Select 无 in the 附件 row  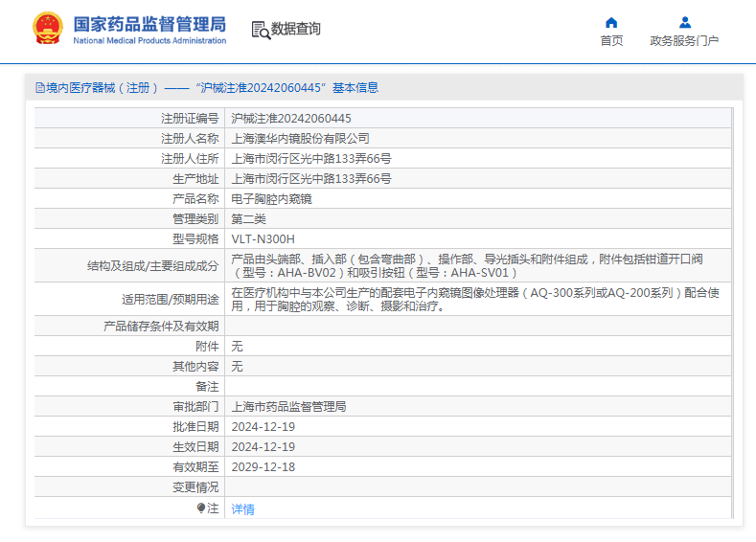238,347
